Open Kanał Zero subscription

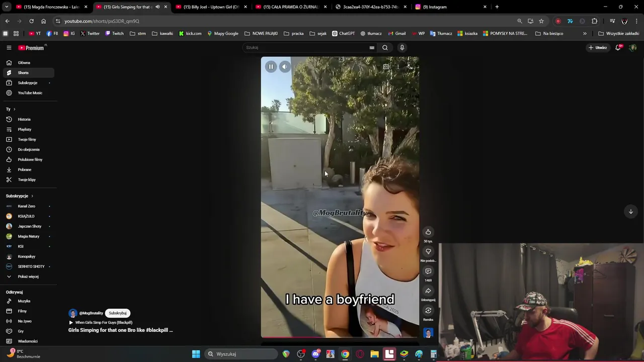click(28, 206)
